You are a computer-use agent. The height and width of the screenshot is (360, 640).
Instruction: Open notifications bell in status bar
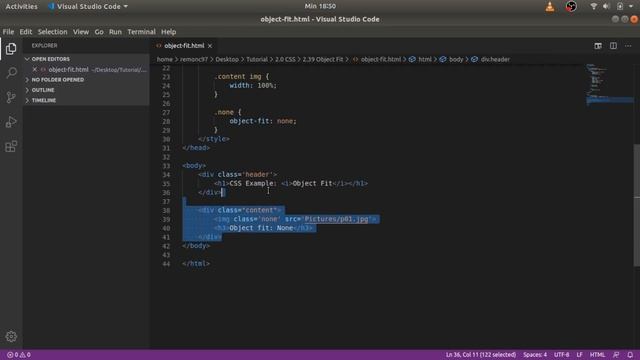(x=630, y=355)
